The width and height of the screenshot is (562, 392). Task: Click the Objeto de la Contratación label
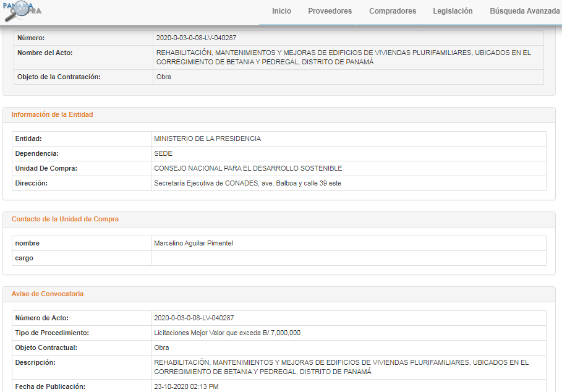pyautogui.click(x=59, y=77)
